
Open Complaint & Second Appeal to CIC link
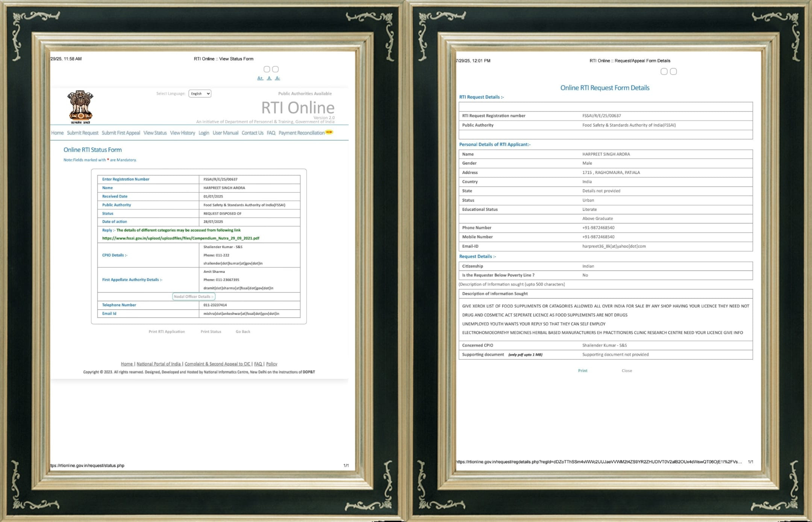point(217,364)
